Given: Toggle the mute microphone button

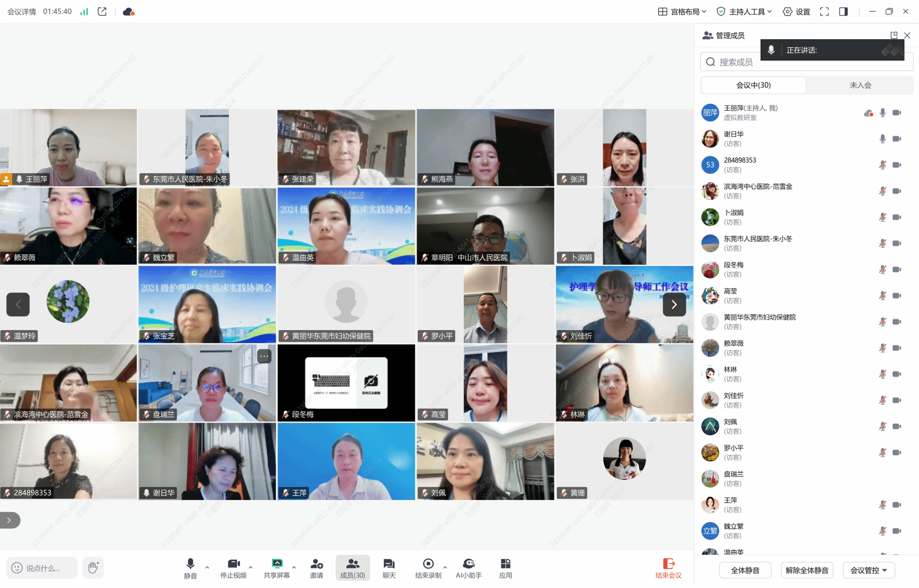Looking at the screenshot, I should [190, 564].
